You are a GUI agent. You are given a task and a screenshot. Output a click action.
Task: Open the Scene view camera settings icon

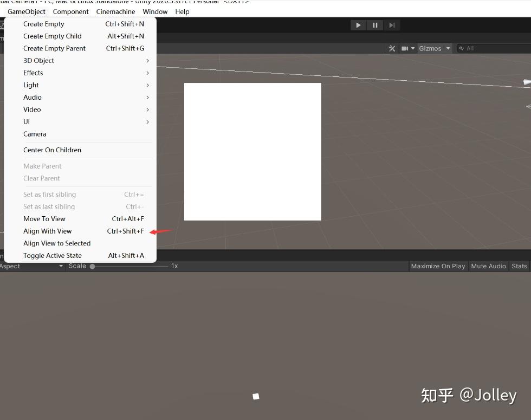pyautogui.click(x=405, y=48)
